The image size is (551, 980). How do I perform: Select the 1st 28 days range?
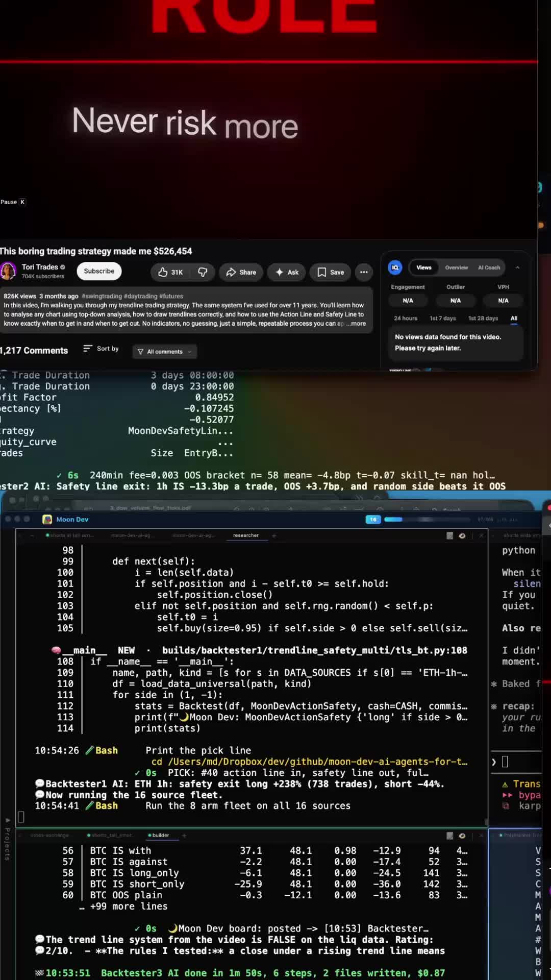click(x=483, y=318)
